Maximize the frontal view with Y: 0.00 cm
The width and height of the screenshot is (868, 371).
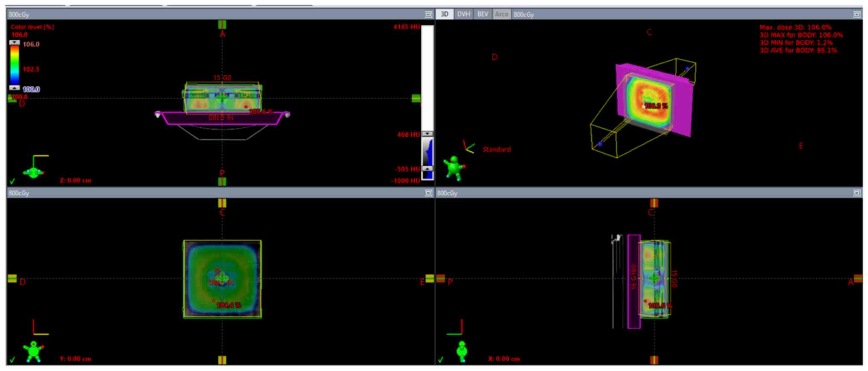[x=428, y=193]
